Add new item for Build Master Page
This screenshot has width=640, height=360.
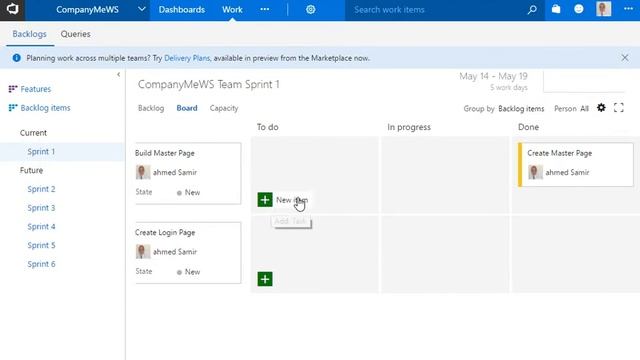point(265,200)
